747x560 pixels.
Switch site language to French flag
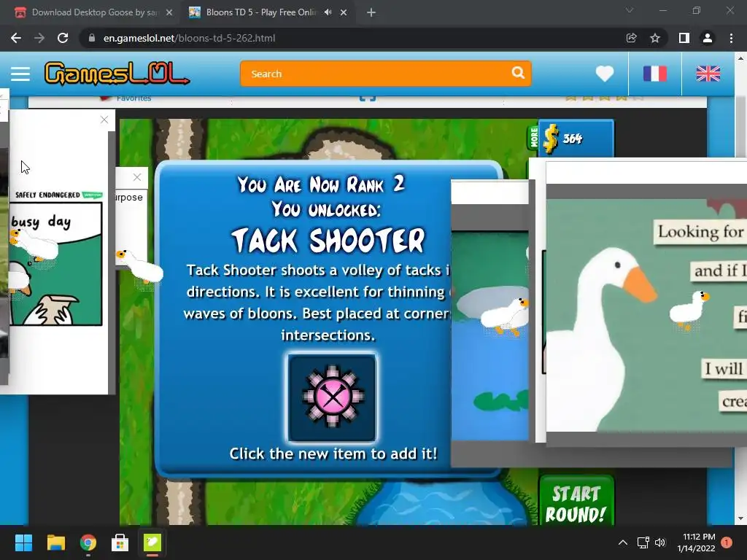click(654, 74)
